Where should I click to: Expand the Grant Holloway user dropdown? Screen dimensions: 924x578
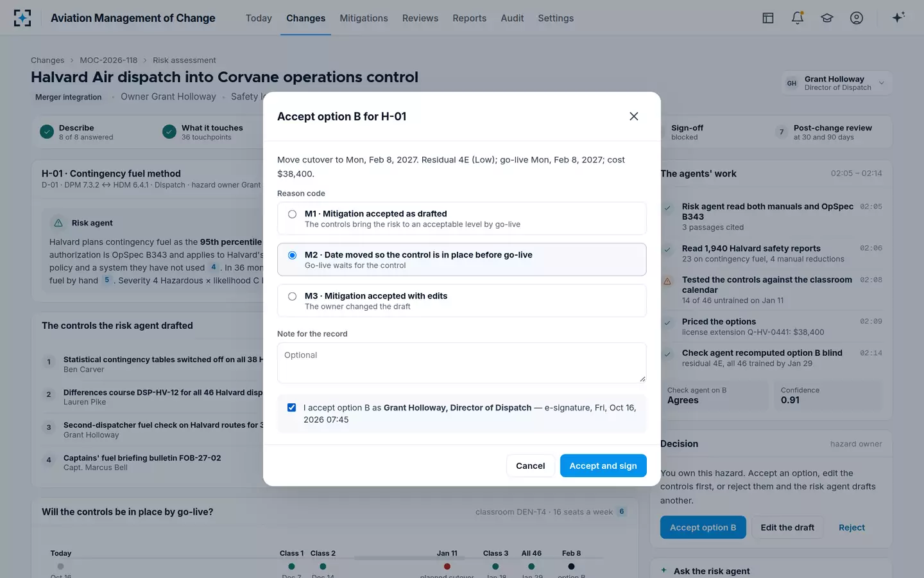837,83
